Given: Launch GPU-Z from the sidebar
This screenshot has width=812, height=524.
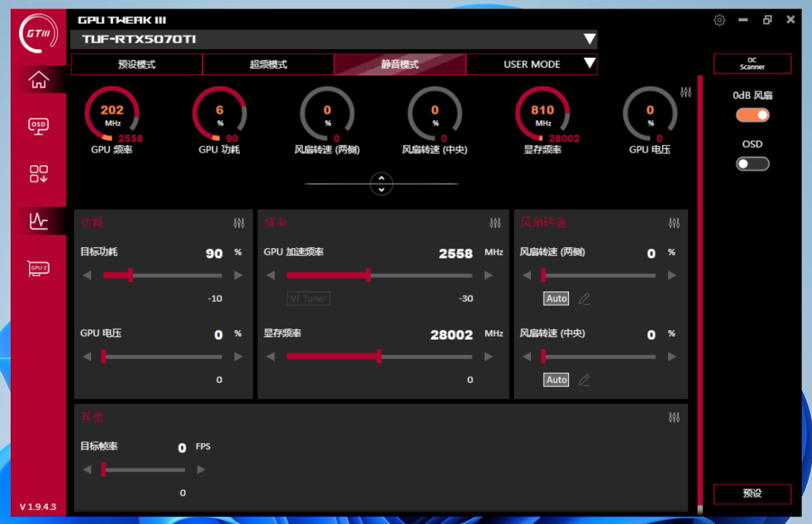Looking at the screenshot, I should [39, 269].
